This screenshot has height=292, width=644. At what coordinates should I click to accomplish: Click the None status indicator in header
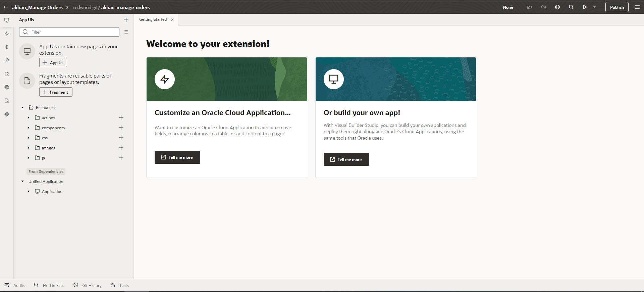[508, 7]
